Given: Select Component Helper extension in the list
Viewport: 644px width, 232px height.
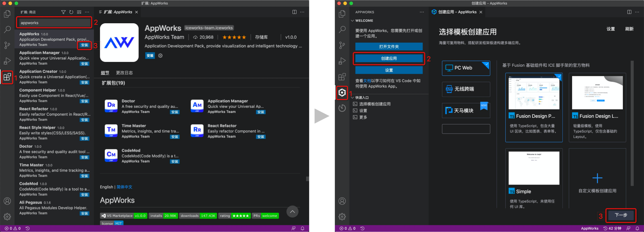Looking at the screenshot, I should pos(55,96).
